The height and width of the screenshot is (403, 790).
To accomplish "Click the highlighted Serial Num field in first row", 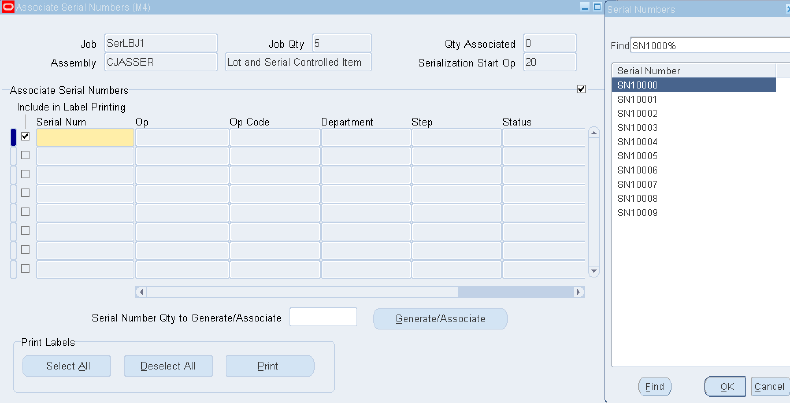I will [85, 138].
